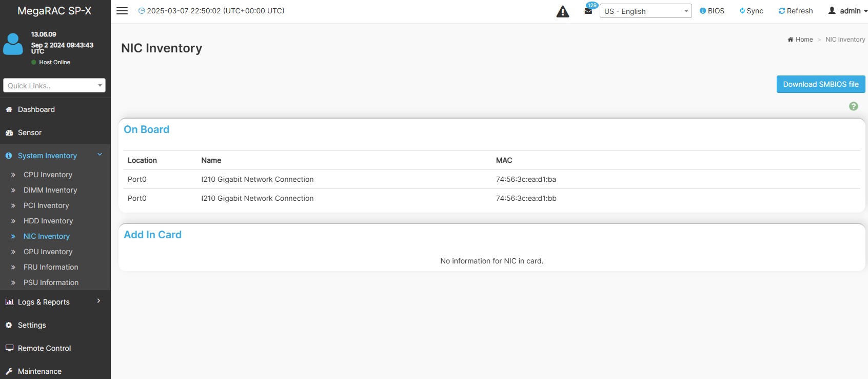Click the Download SMBIOS file button
Screen dimensions: 868x379
click(821, 84)
